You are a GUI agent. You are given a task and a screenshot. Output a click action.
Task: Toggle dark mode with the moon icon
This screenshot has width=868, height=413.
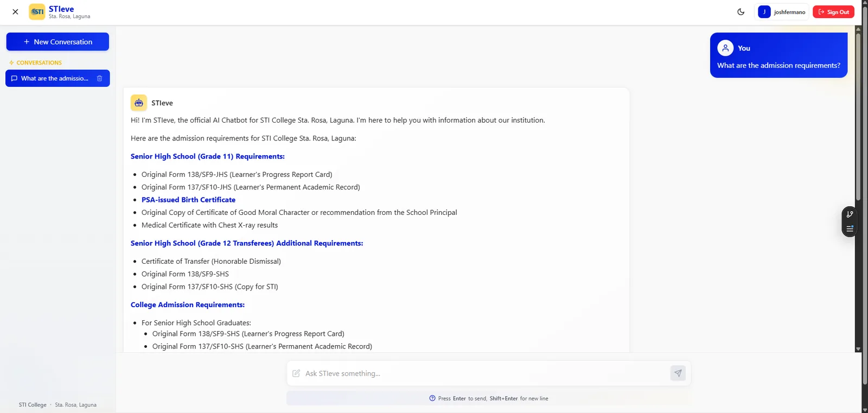pyautogui.click(x=741, y=12)
